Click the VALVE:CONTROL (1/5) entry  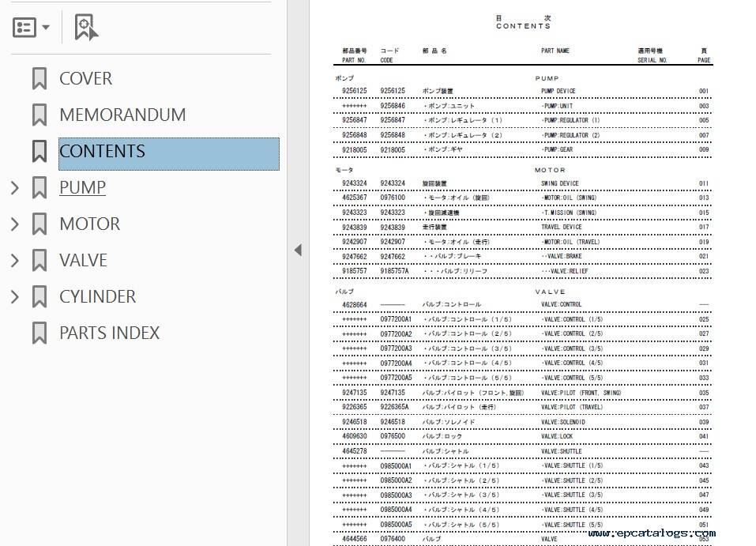[x=572, y=319]
